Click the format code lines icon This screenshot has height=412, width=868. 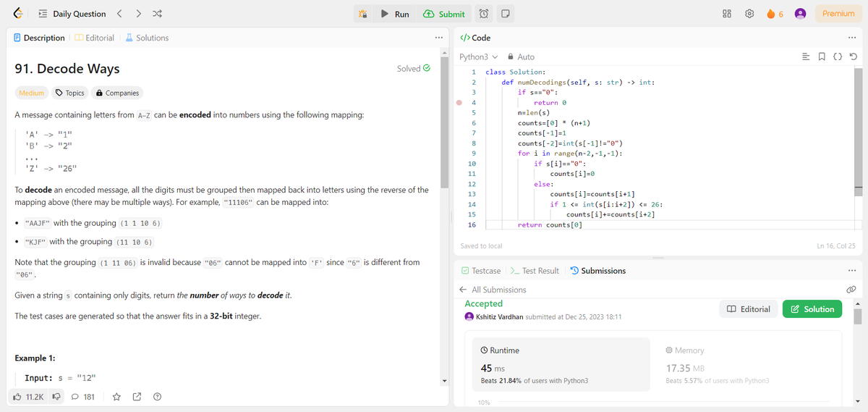(807, 56)
